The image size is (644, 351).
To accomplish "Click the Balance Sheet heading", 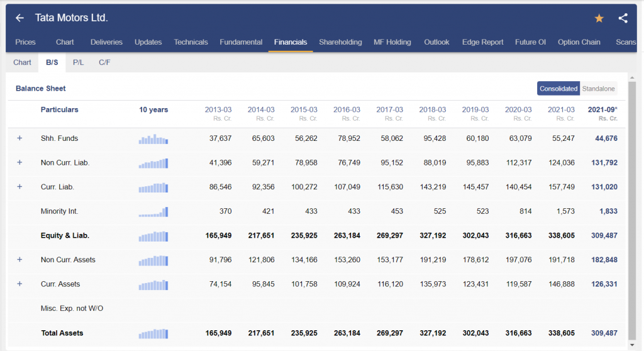I will [41, 88].
